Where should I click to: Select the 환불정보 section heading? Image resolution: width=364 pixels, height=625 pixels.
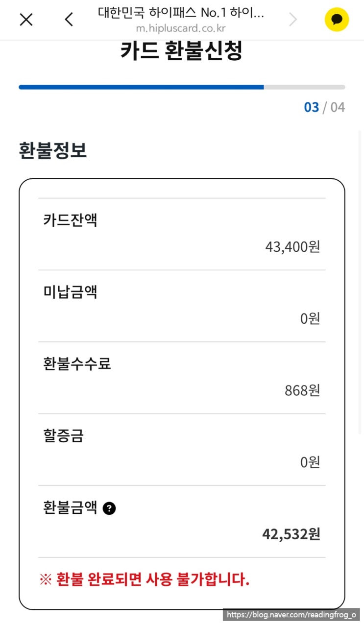pyautogui.click(x=53, y=150)
